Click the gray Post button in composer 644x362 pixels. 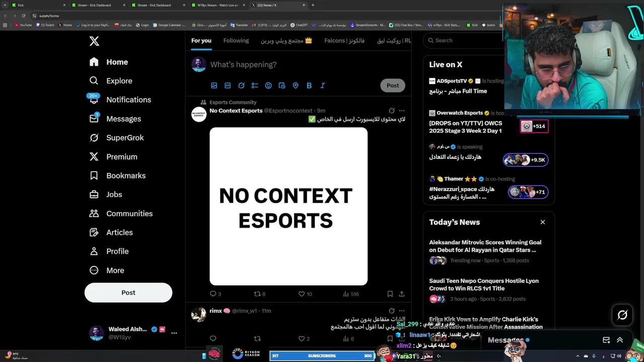(392, 85)
